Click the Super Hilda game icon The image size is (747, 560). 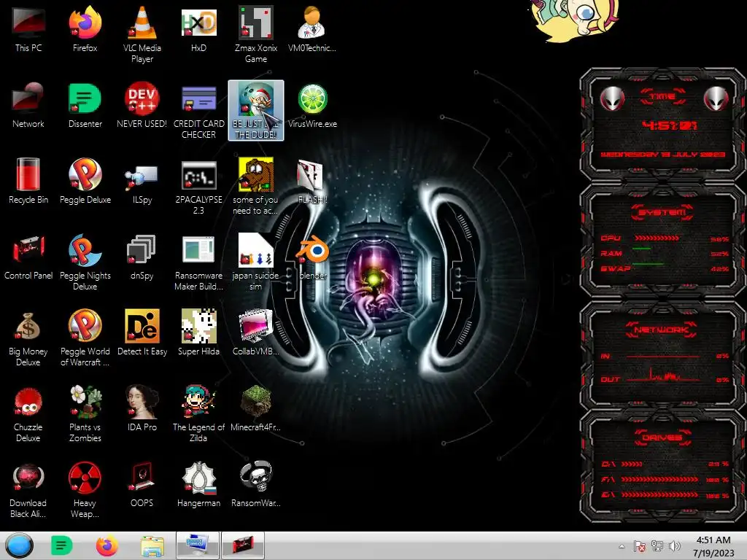[x=198, y=332]
